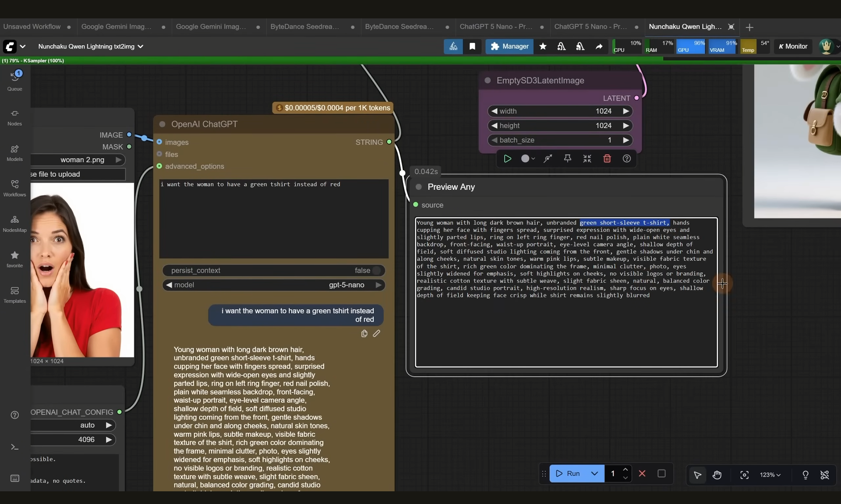This screenshot has width=841, height=504.
Task: Click the copy response icon in chat
Action: (364, 334)
